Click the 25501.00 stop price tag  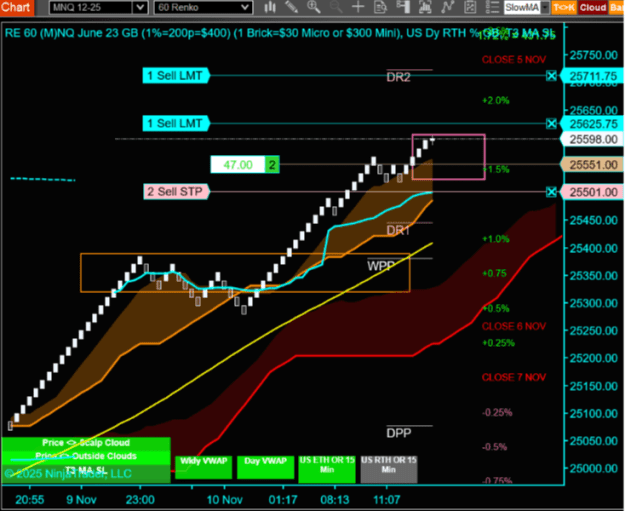coord(592,192)
